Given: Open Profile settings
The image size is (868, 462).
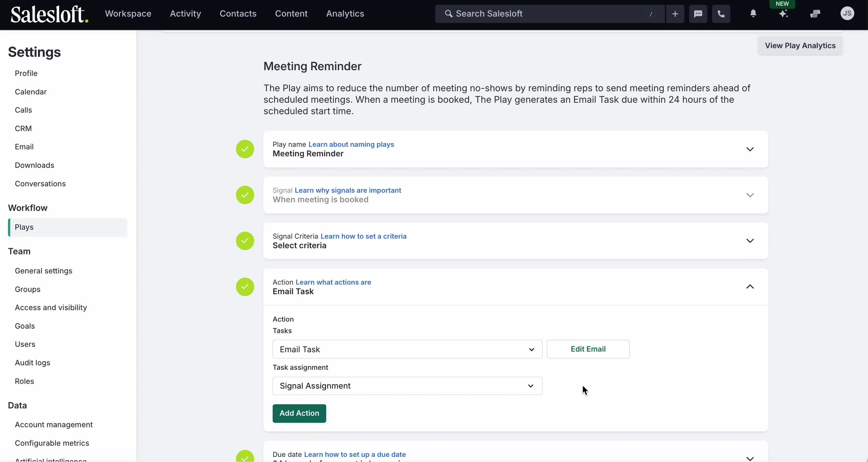Looking at the screenshot, I should 26,73.
